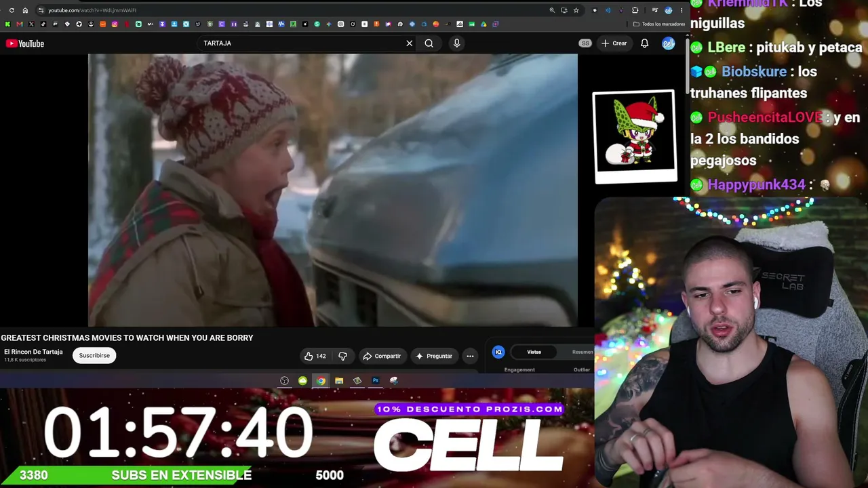
Task: Open Todos los marcadores folder
Action: point(658,24)
